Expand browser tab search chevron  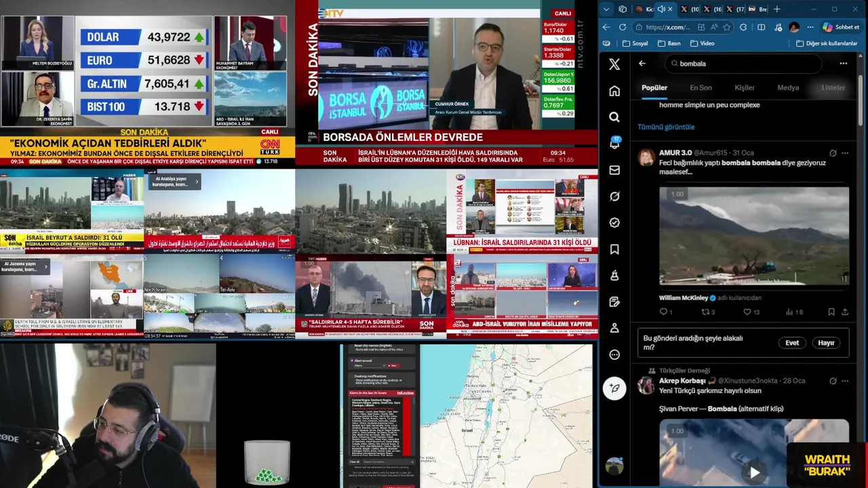606,9
